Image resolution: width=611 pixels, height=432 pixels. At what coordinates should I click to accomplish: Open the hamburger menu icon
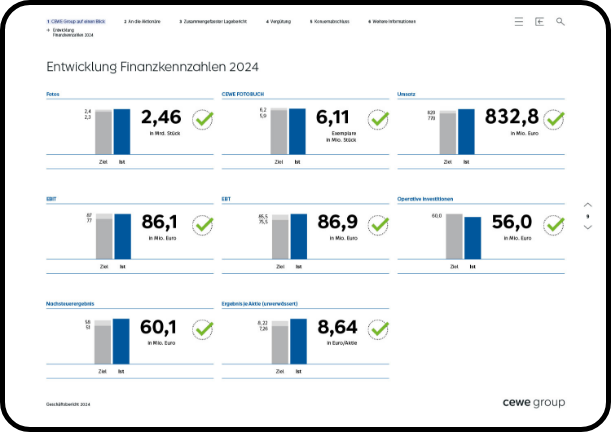pyautogui.click(x=519, y=22)
